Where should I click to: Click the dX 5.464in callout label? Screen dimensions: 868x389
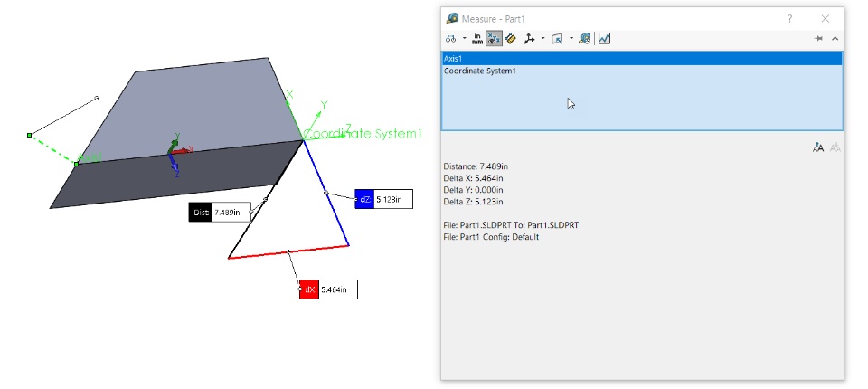tap(328, 289)
